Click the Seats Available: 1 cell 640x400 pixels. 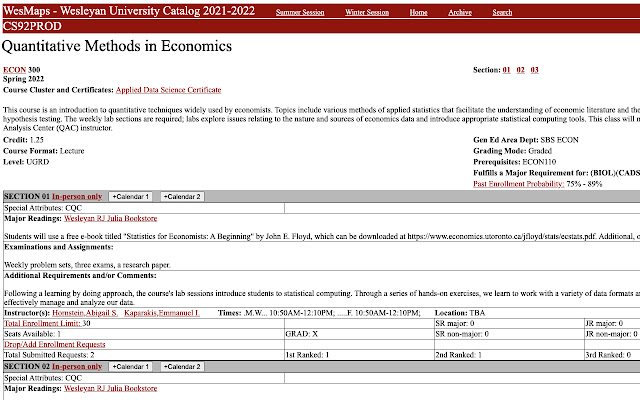tap(144, 334)
